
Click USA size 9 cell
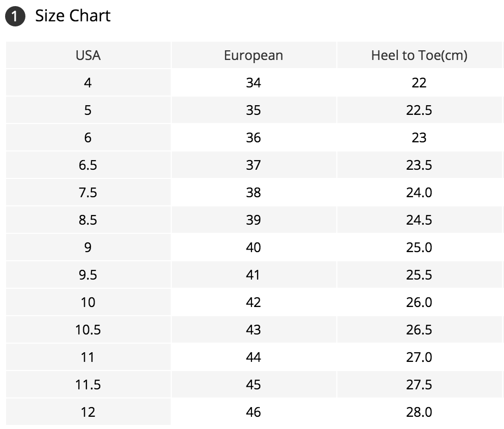click(x=88, y=247)
